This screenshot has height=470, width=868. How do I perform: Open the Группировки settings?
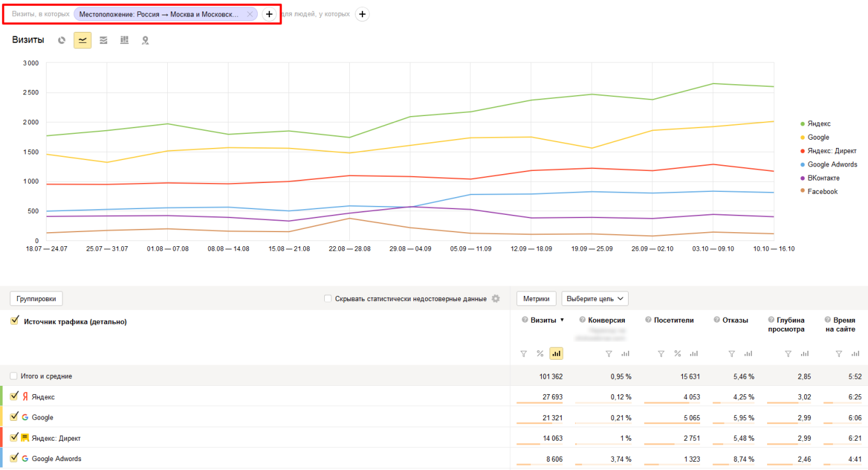36,298
